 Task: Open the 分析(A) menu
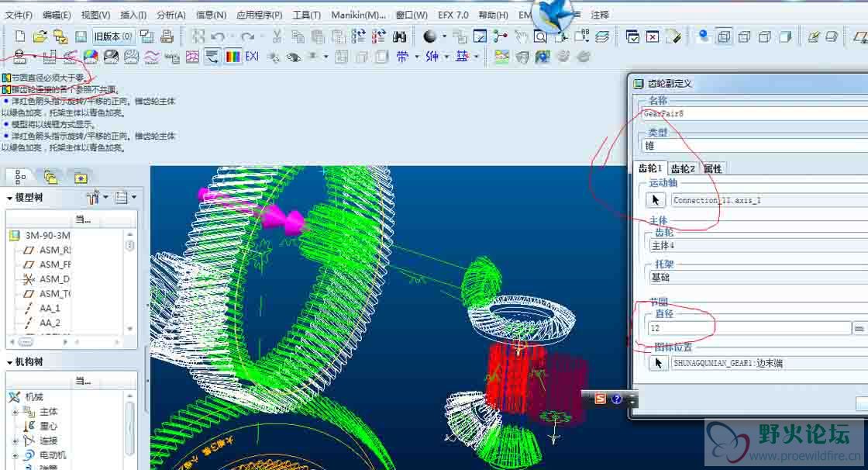pyautogui.click(x=171, y=15)
